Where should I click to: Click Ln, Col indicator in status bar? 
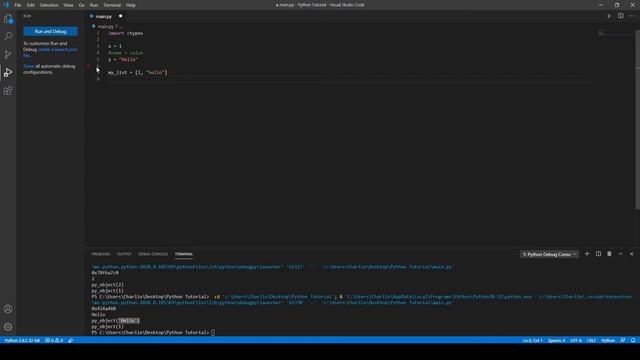pyautogui.click(x=532, y=340)
